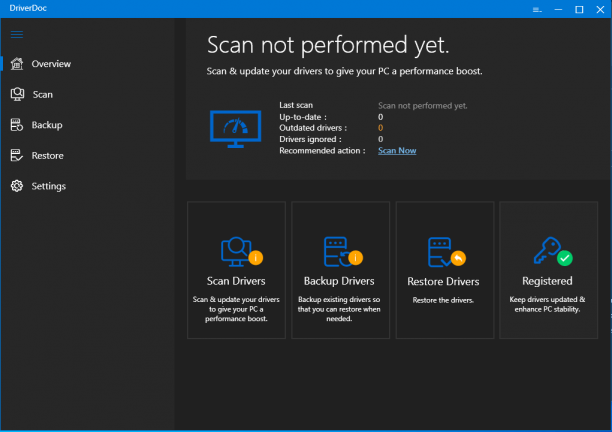Click the Outdated drivers count value

381,128
